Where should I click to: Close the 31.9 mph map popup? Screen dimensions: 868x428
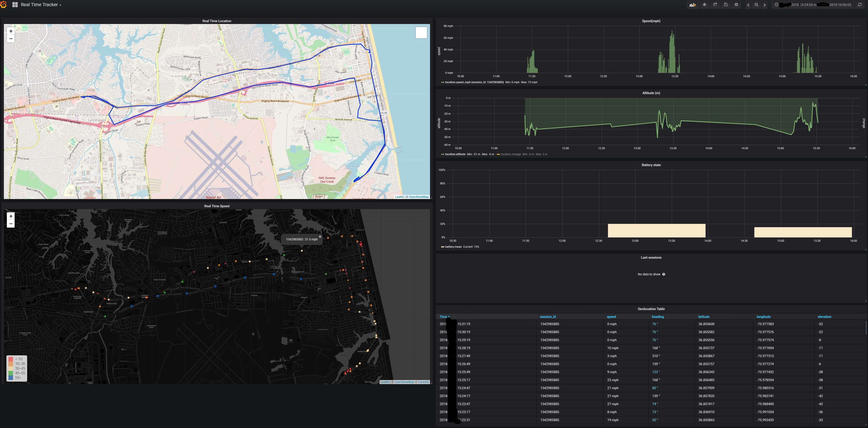coord(320,237)
